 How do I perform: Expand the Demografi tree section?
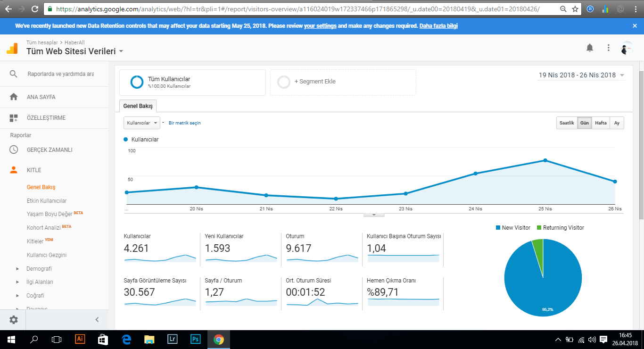[17, 269]
